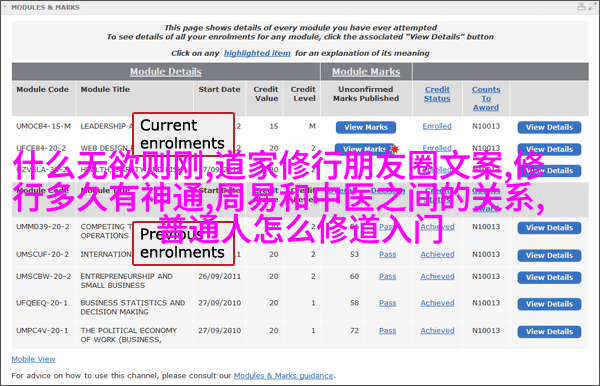Click the title 'The Political Economy of Work'
600x386 pixels.
(x=129, y=335)
